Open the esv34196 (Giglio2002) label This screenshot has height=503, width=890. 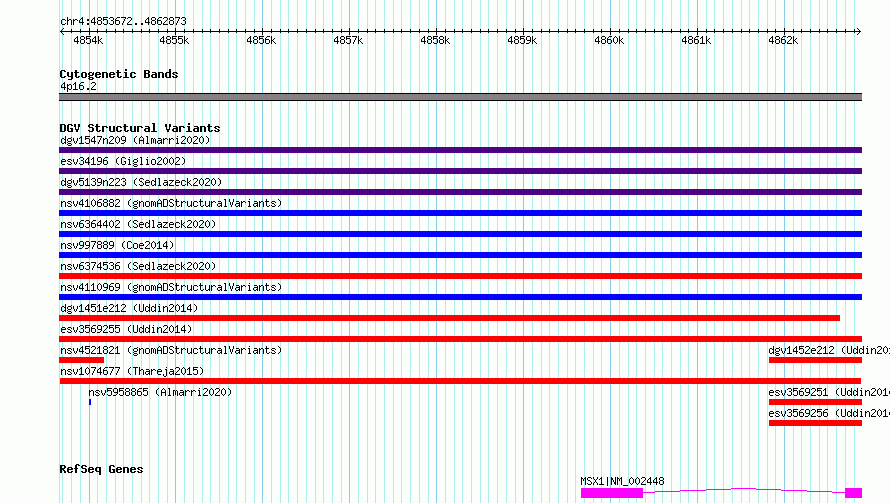(123, 161)
